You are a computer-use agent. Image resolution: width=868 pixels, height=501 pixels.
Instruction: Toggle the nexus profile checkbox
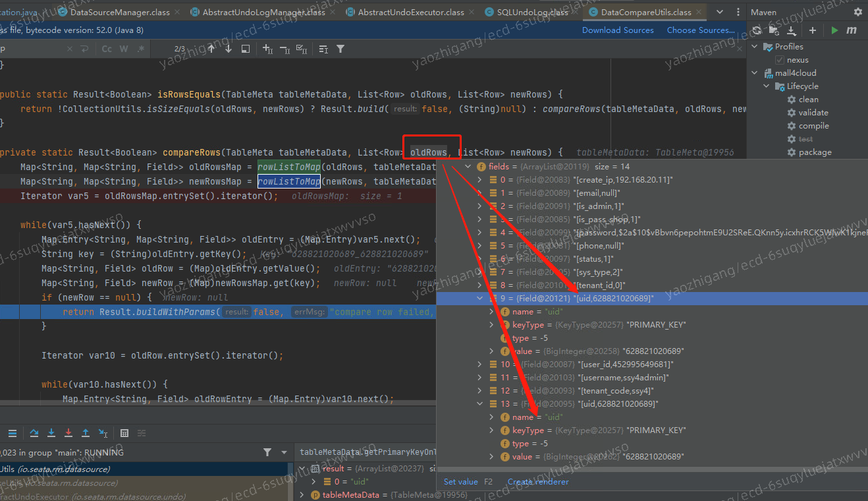780,60
